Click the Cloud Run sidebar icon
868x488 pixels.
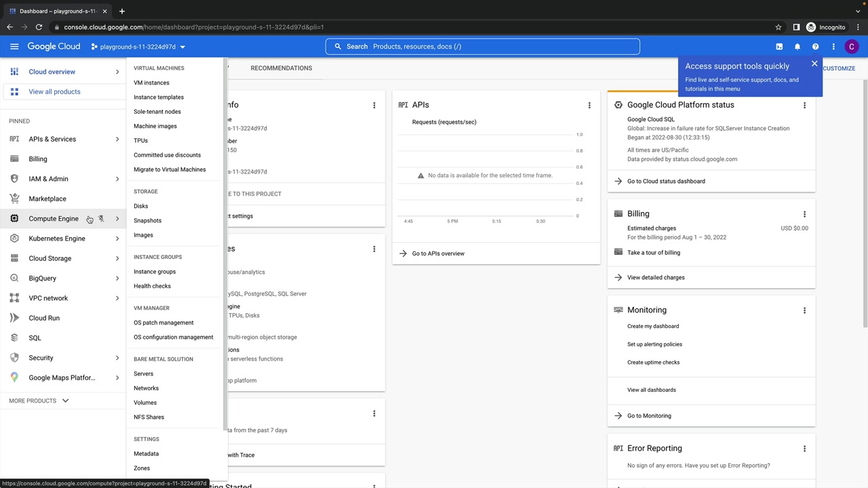coord(14,319)
